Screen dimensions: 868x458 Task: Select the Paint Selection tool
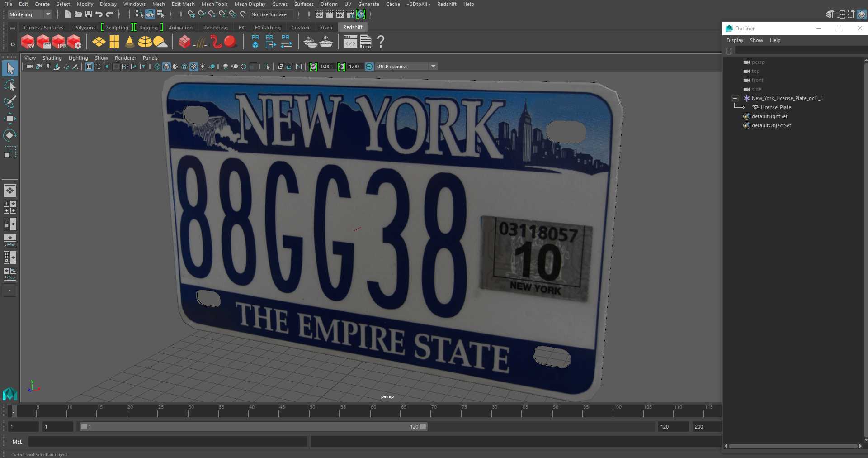[9, 102]
